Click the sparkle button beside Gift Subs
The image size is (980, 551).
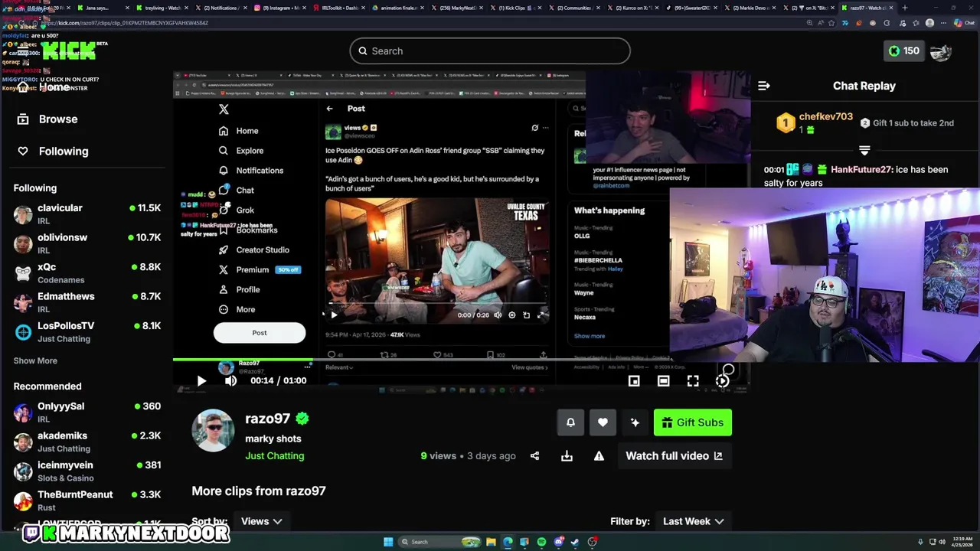(635, 422)
